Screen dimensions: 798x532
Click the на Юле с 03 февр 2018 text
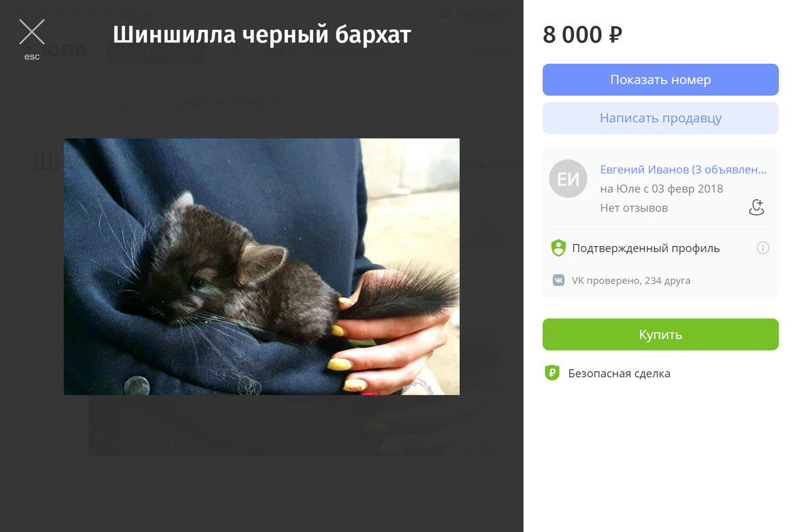(x=662, y=189)
